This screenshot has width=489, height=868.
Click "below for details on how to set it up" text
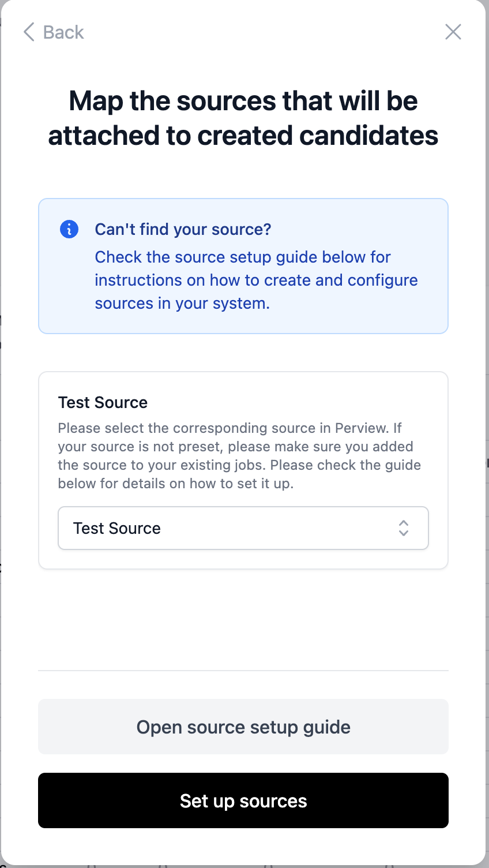(176, 484)
